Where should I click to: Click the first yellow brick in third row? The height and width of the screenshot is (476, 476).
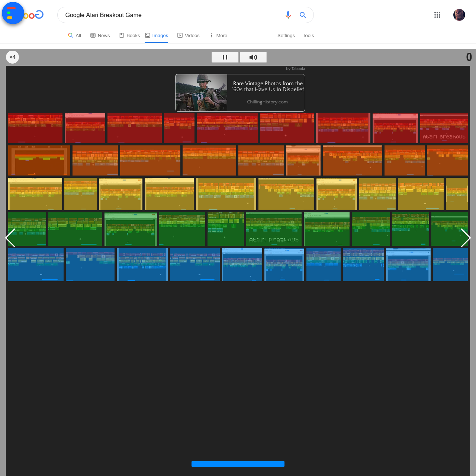pos(35,194)
